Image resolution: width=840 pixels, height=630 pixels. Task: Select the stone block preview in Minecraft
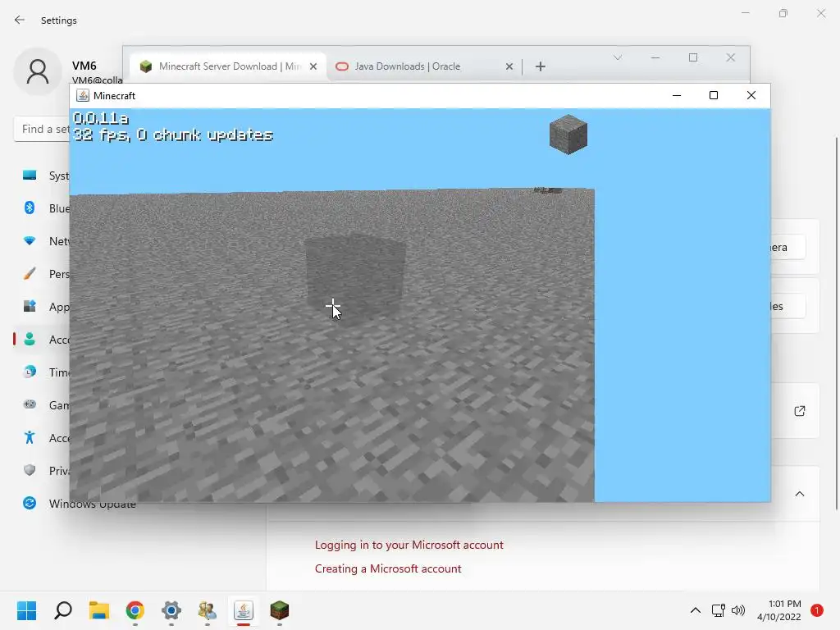pos(568,135)
